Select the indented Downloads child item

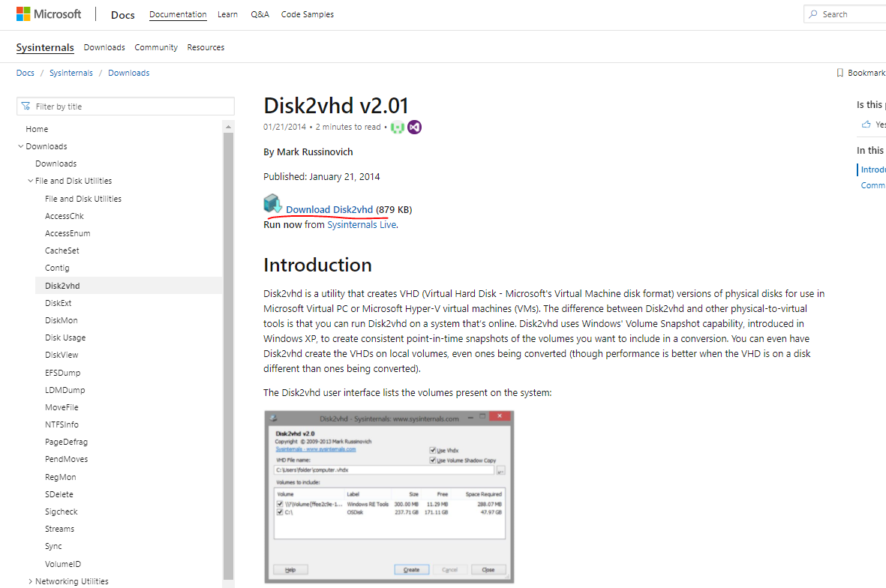tap(56, 163)
